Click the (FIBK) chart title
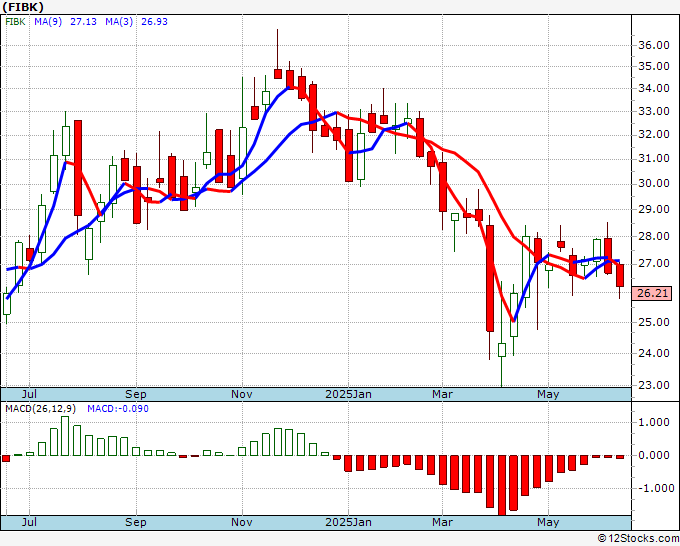 point(23,7)
